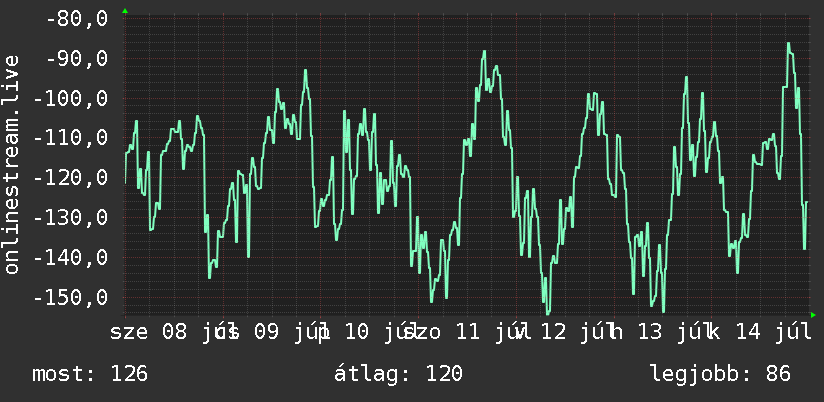Click the "h 13 júl" date label
Viewport: 824px width, 402px height.
coord(662,333)
